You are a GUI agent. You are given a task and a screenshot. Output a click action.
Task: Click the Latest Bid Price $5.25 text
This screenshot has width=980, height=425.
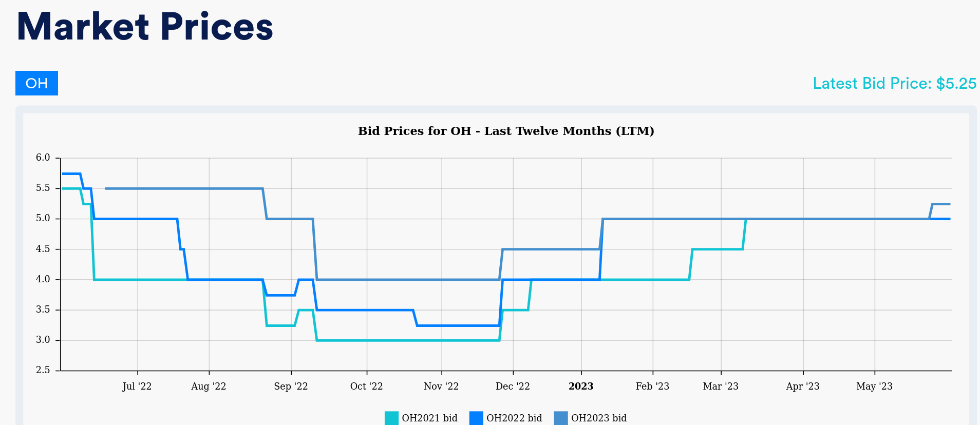click(894, 84)
